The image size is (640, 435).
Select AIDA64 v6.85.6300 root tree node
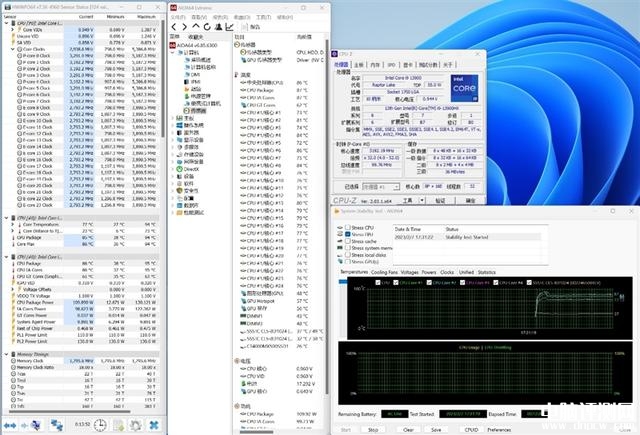(193, 45)
